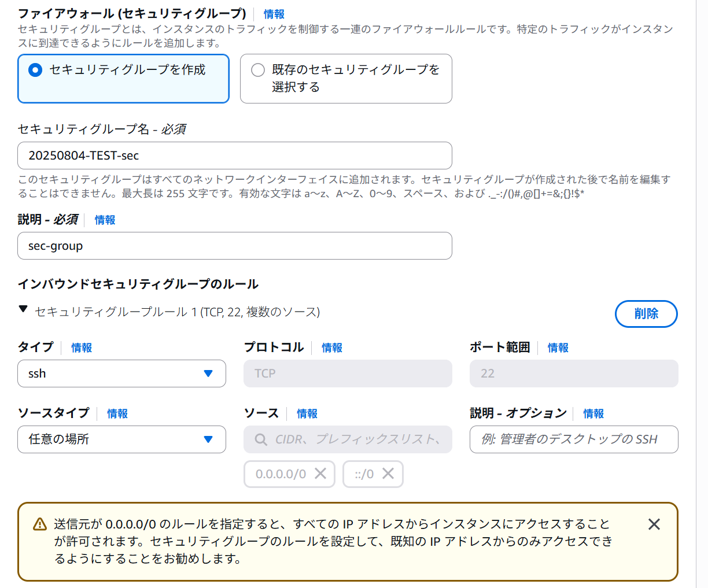Click the タイプ dropdown arrow icon

click(208, 373)
